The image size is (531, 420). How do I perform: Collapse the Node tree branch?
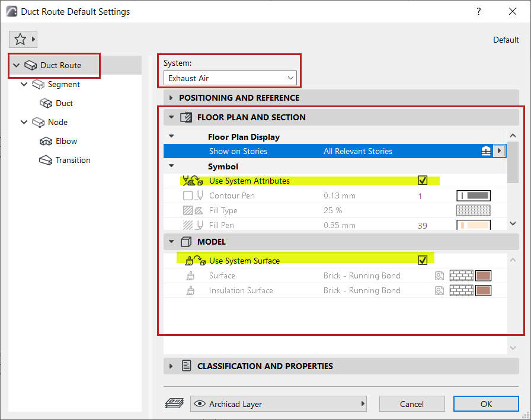[x=24, y=122]
